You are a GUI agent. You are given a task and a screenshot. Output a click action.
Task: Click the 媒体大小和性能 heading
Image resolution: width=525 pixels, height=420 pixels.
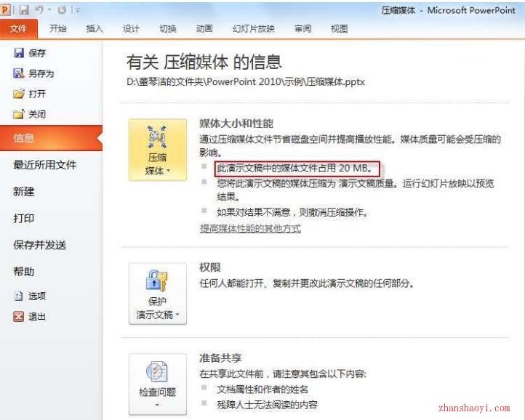pos(236,124)
